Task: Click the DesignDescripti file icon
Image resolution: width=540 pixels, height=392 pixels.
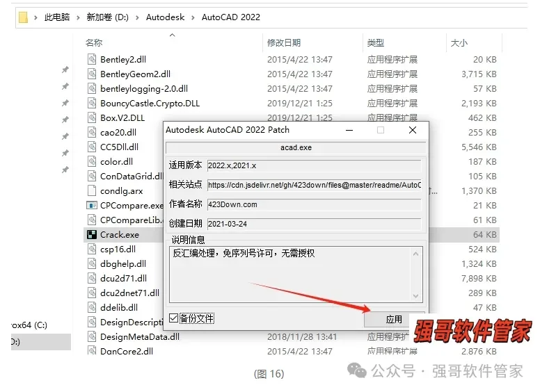Action: coord(92,322)
